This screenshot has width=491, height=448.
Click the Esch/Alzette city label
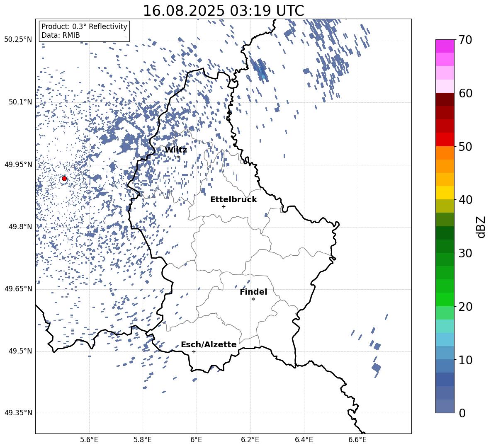click(209, 344)
